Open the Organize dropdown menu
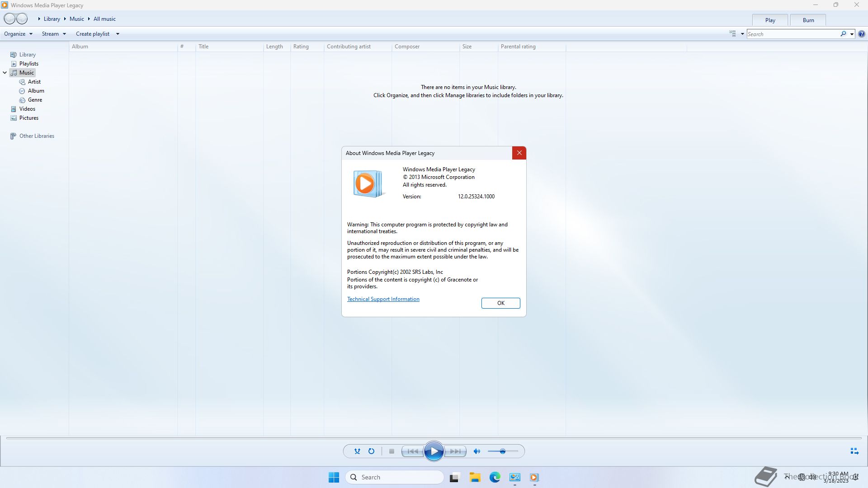Screen dimensions: 868x488 18,34
